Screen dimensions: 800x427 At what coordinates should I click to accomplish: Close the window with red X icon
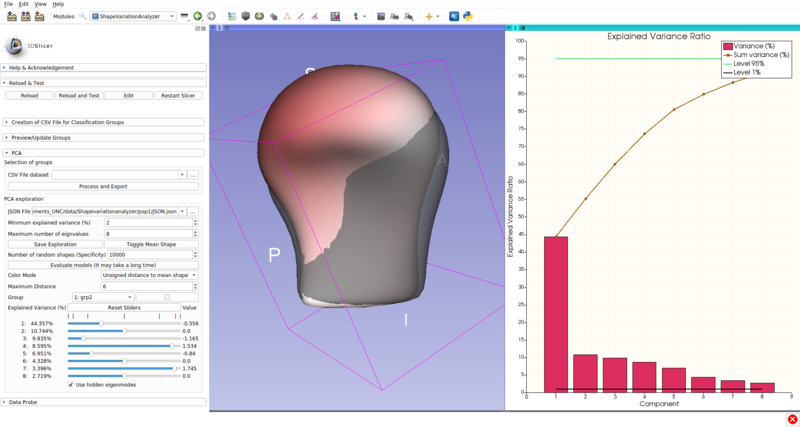pos(792,419)
